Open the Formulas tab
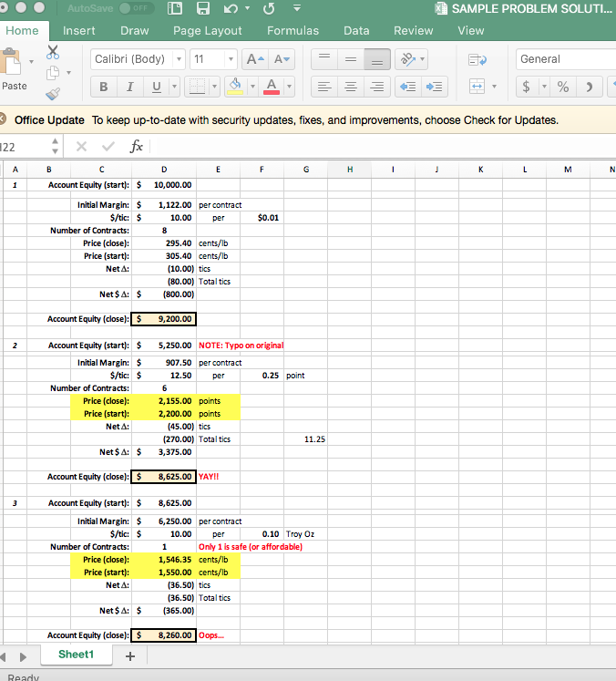This screenshot has height=681, width=616. [x=293, y=30]
